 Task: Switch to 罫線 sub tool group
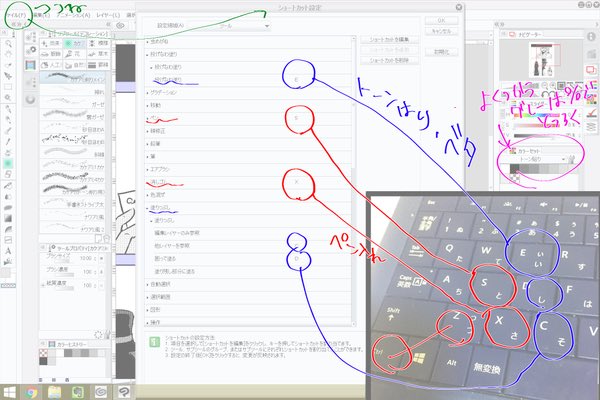(x=98, y=65)
